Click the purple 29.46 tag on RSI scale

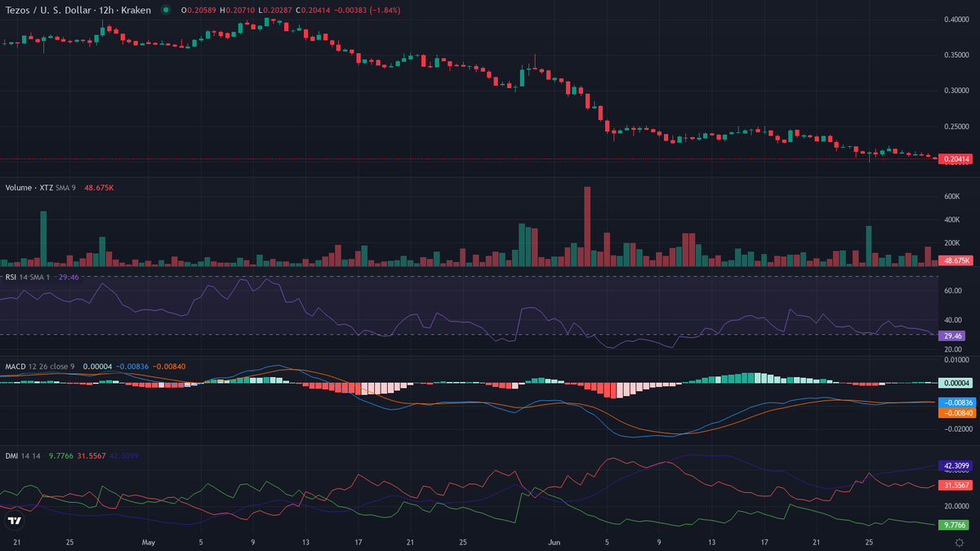[x=952, y=335]
